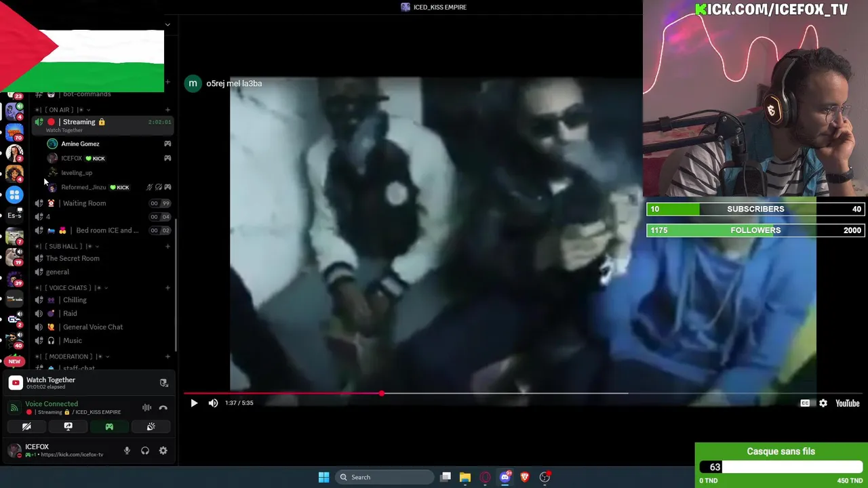Collapse the SUB HALL category
This screenshot has height=488, width=868.
[68, 246]
